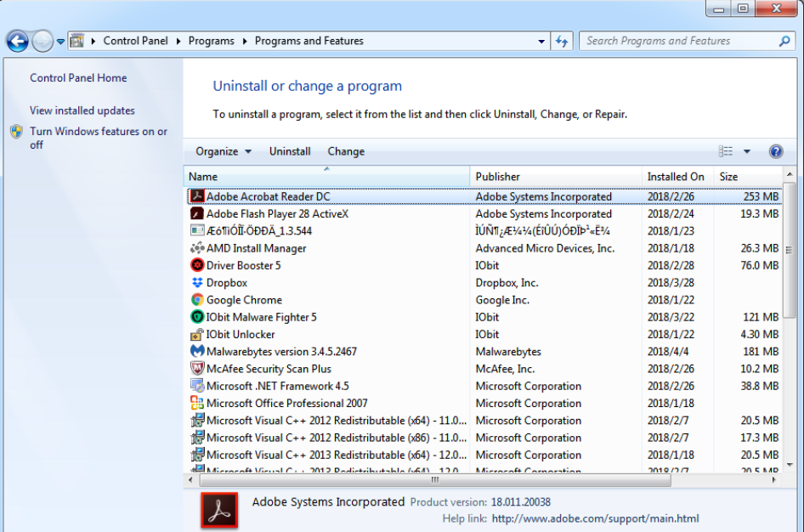
Task: Select Malwarebytes version 3.4.5.2467 name
Action: [x=281, y=352]
